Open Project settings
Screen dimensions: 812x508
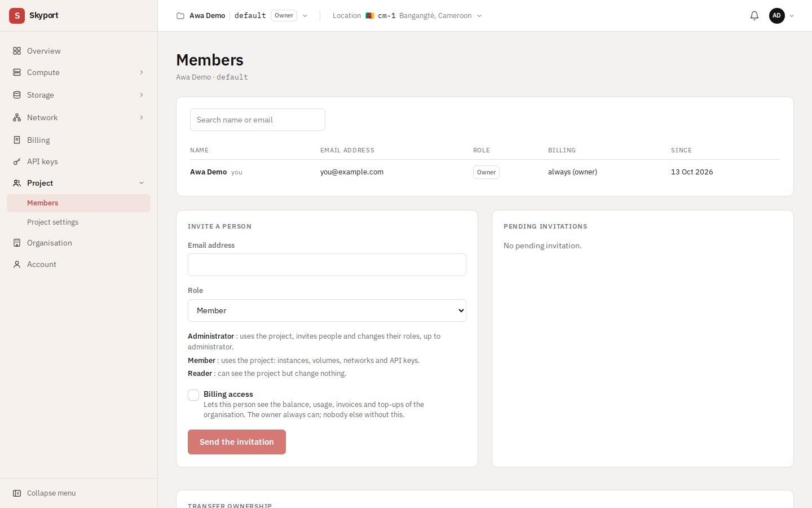[x=78, y=222]
